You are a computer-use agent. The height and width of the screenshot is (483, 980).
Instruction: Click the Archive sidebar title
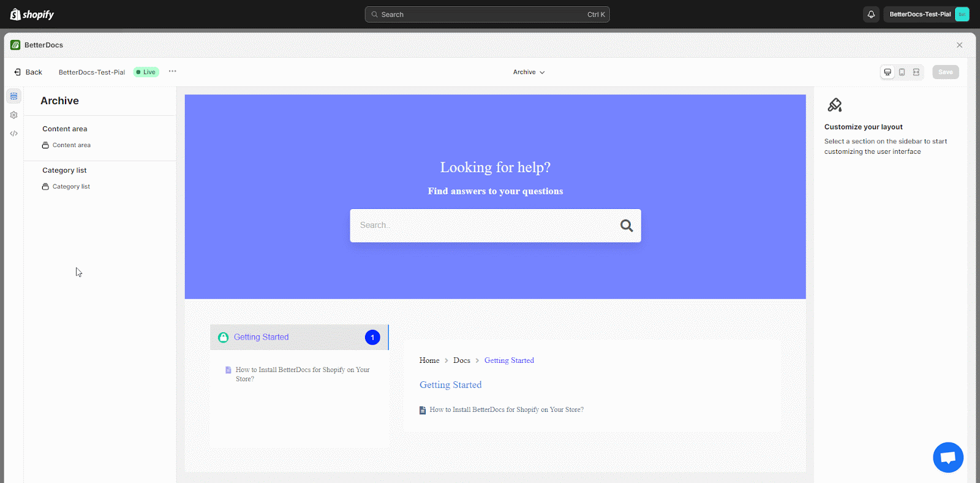click(59, 101)
